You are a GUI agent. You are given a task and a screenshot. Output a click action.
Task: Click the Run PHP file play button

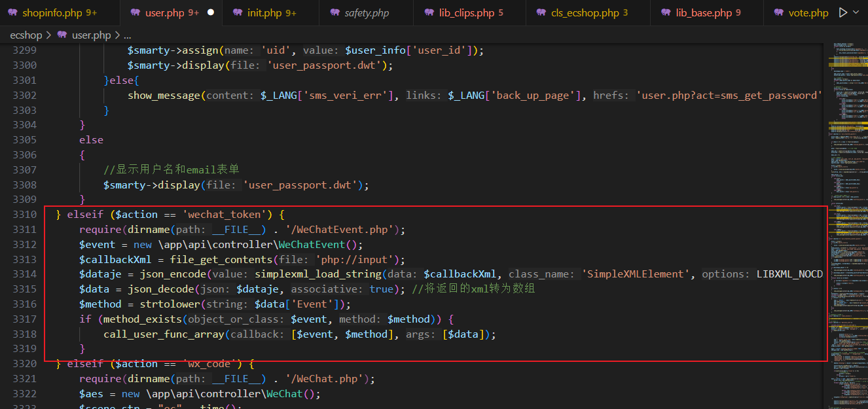[x=843, y=12]
